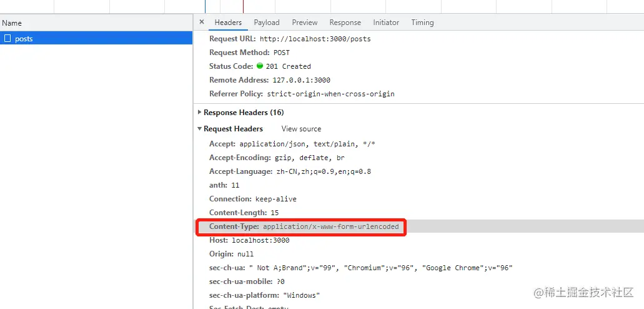Screen dimensions: 644x309
Task: Click Remote Address value 127.0.0.1:3000
Action: (302, 80)
